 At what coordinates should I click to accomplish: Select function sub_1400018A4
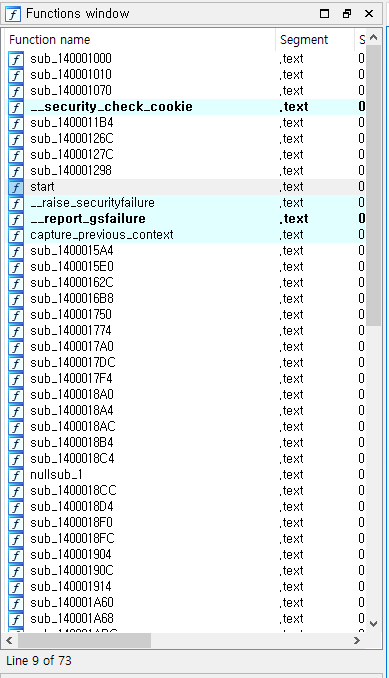point(72,411)
